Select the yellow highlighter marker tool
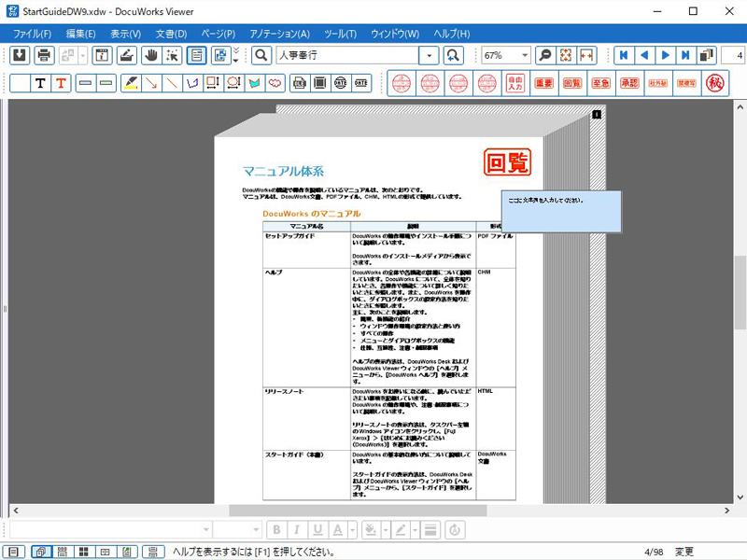Screen dimensions: 747x560 [131, 83]
